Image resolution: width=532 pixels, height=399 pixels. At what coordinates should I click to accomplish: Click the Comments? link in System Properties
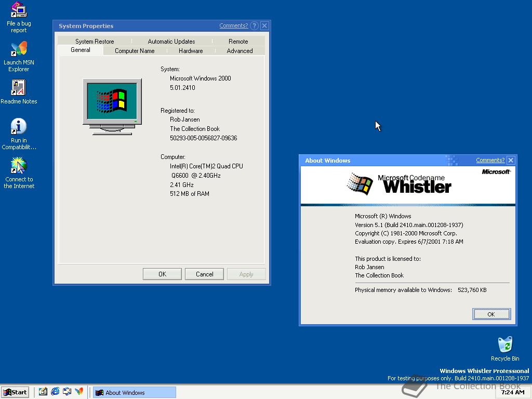pyautogui.click(x=233, y=25)
